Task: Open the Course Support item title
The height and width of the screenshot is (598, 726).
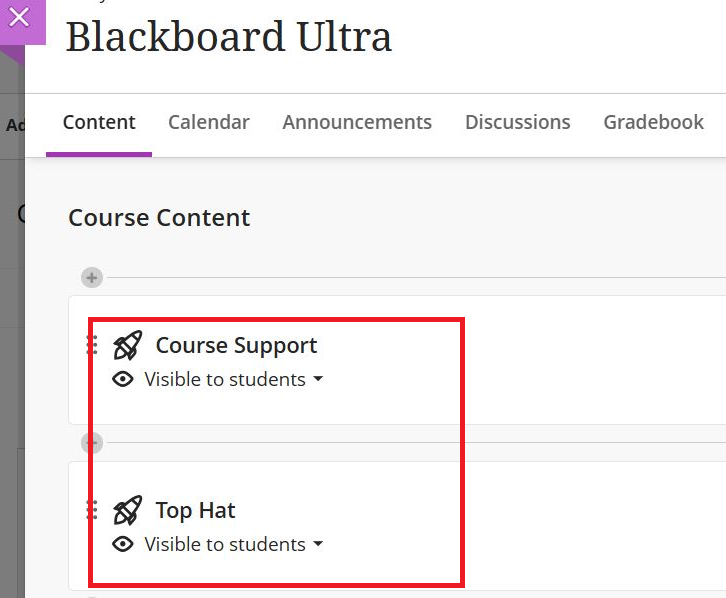Action: 236,346
